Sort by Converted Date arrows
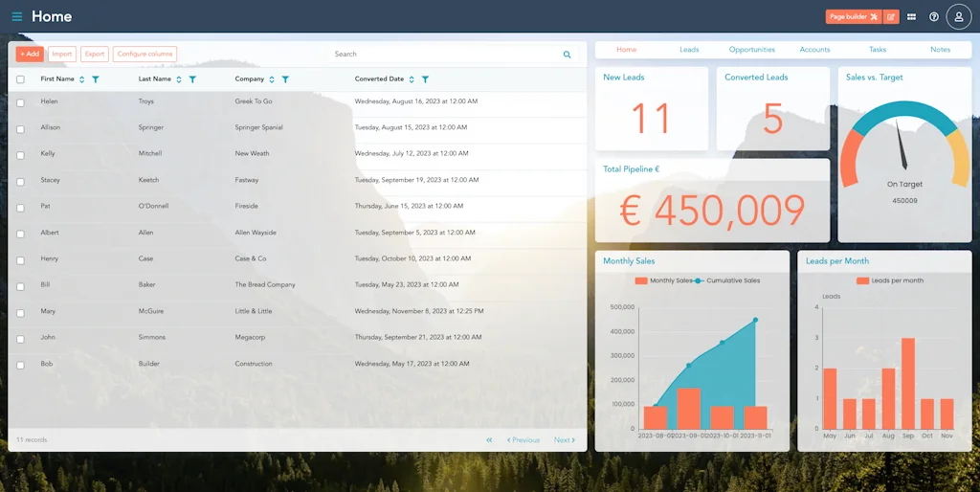The height and width of the screenshot is (492, 980). pos(412,79)
